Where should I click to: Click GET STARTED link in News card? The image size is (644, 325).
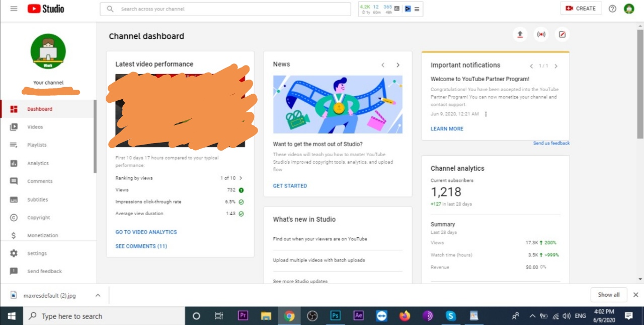(290, 186)
